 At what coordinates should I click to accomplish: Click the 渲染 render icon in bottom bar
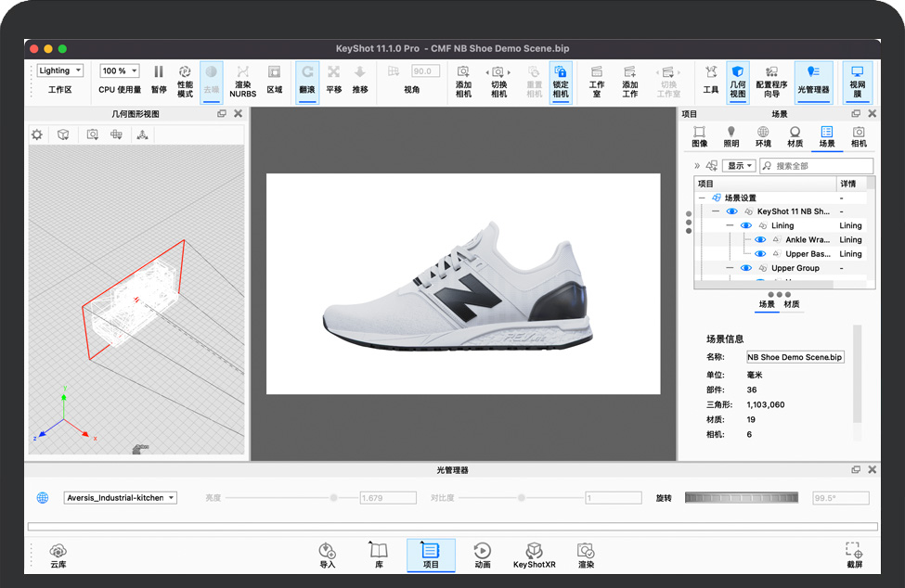coord(586,552)
